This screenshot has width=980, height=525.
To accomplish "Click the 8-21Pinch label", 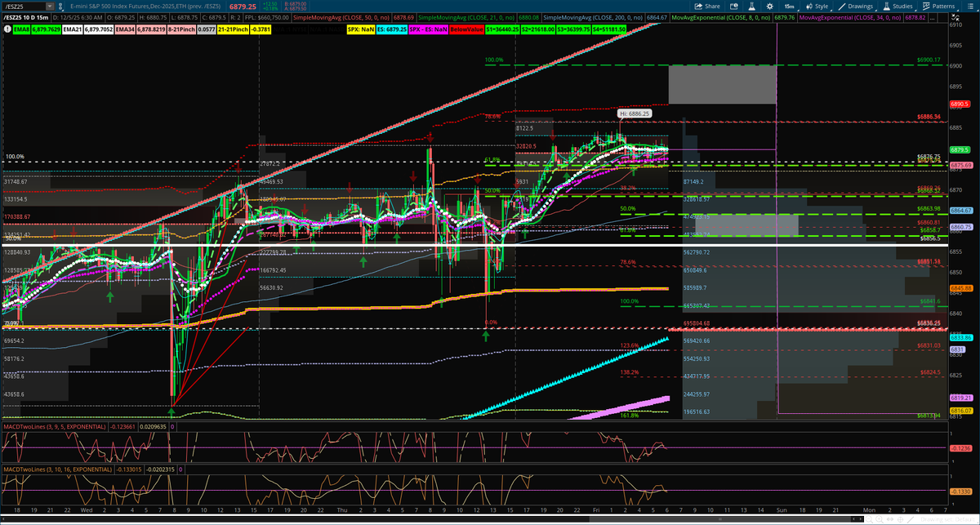I will 181,29.
